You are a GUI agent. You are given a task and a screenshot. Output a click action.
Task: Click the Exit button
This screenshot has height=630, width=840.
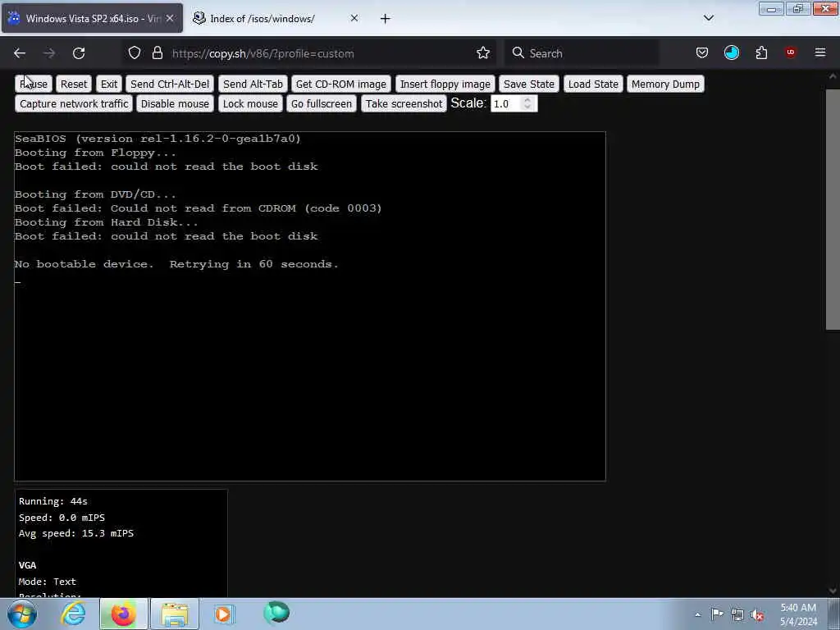[109, 84]
